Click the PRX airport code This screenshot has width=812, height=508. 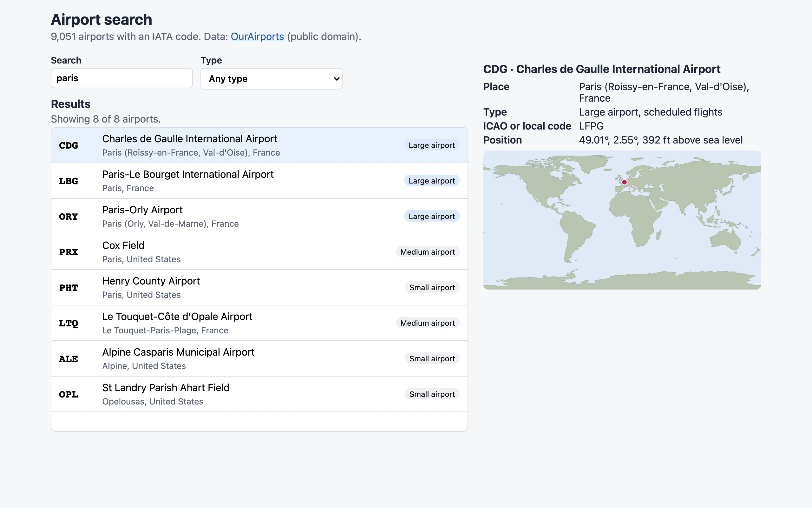pos(69,252)
